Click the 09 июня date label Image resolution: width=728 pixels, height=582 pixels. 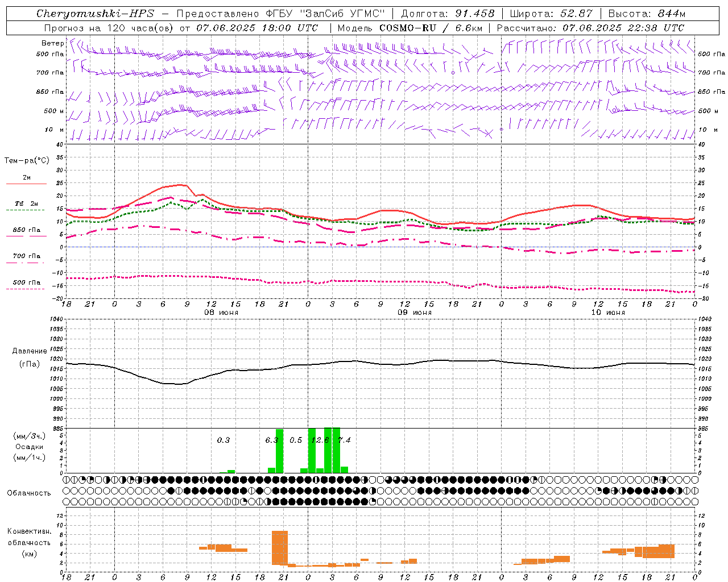pos(415,313)
